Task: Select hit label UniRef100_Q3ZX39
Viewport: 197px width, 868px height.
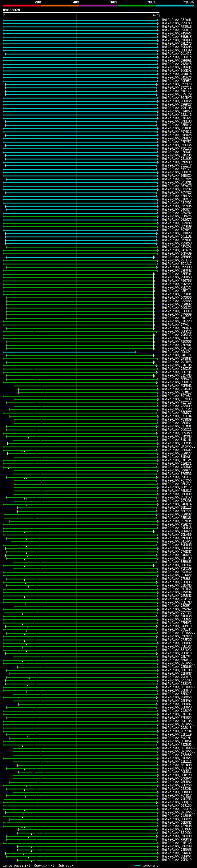Action: 176,399
